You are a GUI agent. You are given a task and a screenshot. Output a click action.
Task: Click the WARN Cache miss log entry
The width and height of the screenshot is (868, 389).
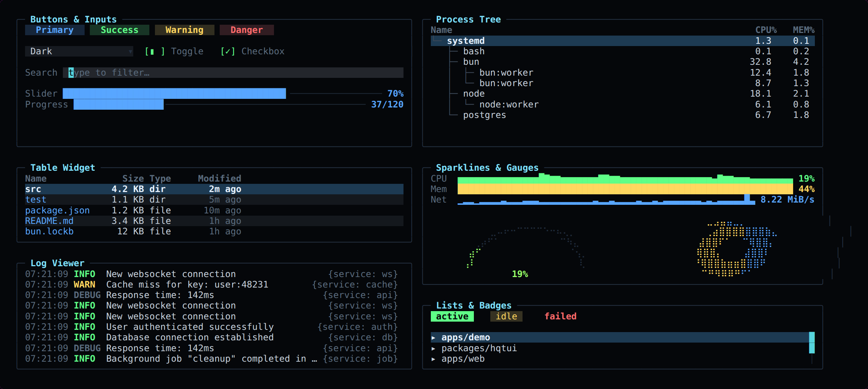coord(211,285)
